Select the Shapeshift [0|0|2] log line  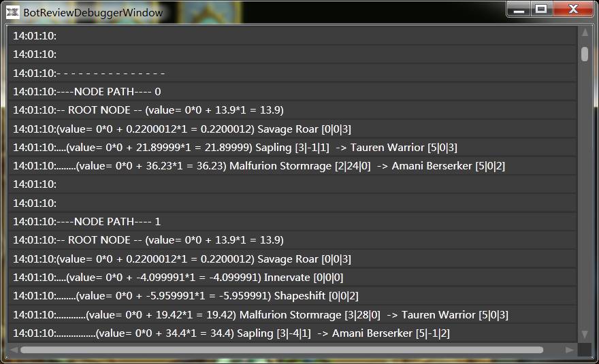pos(292,296)
